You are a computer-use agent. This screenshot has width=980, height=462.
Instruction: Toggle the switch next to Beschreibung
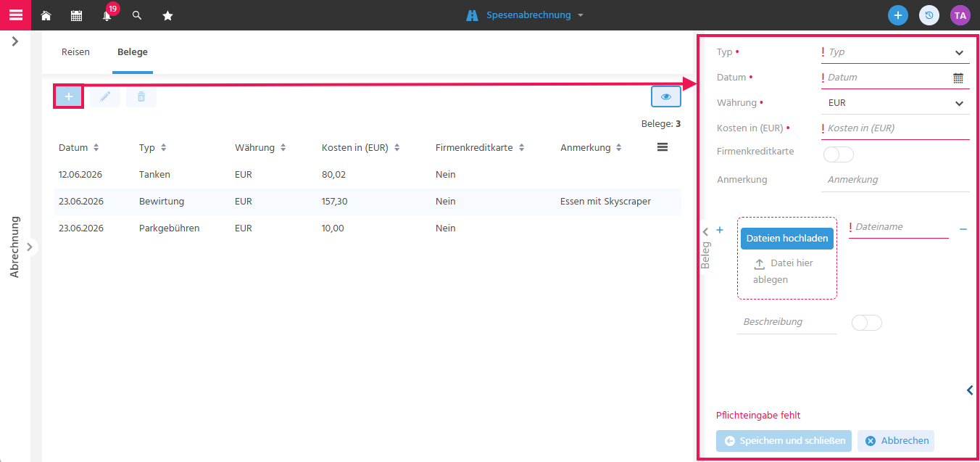tap(867, 323)
